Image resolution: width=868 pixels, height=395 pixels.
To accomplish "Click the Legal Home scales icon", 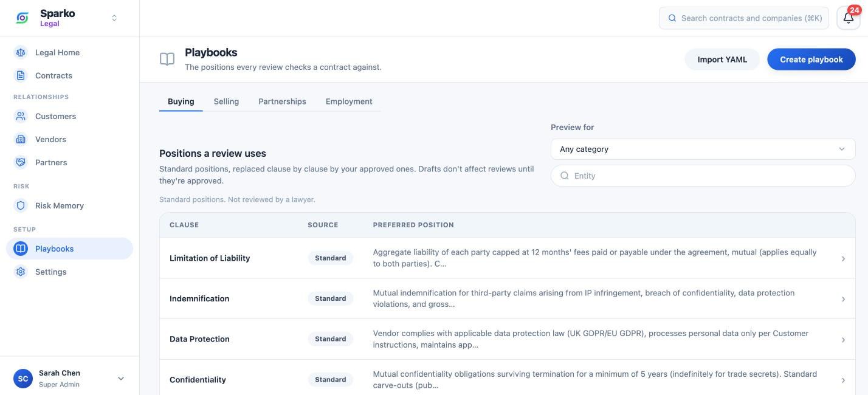I will pyautogui.click(x=21, y=52).
